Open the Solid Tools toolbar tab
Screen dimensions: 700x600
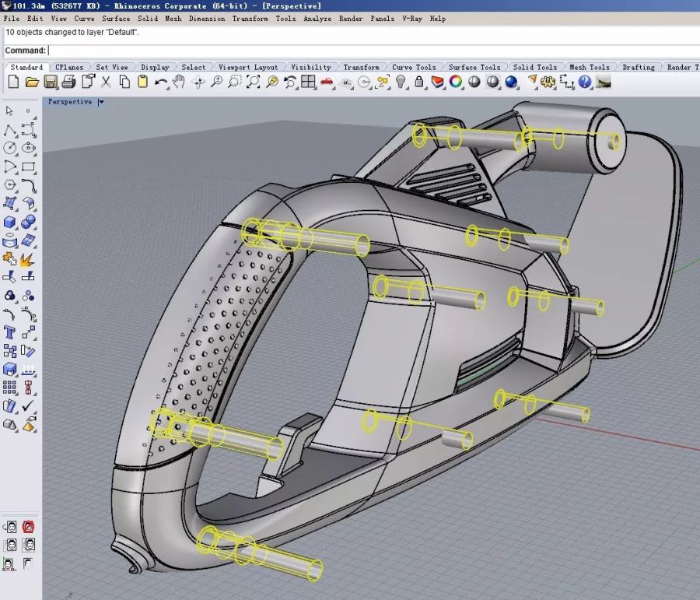[x=534, y=68]
